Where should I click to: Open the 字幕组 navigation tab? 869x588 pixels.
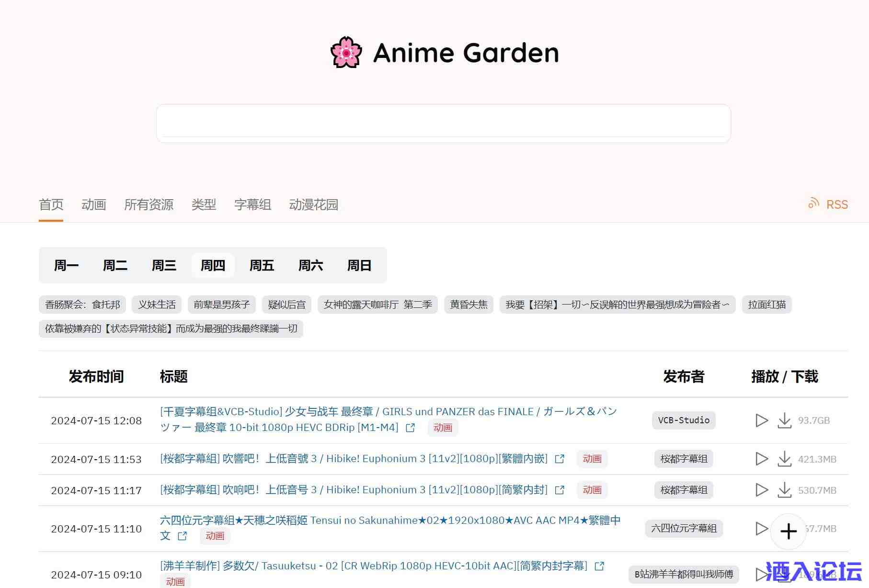tap(252, 204)
